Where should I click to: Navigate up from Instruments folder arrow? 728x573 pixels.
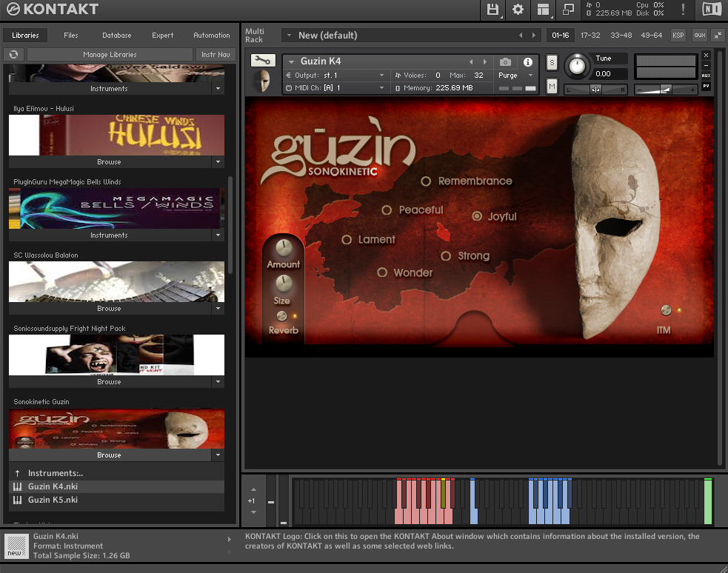tap(17, 473)
